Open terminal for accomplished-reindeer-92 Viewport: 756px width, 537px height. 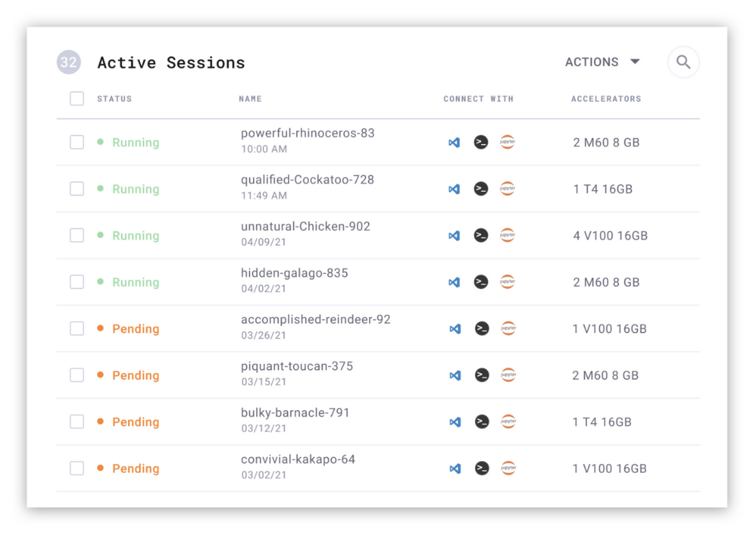pyautogui.click(x=482, y=329)
